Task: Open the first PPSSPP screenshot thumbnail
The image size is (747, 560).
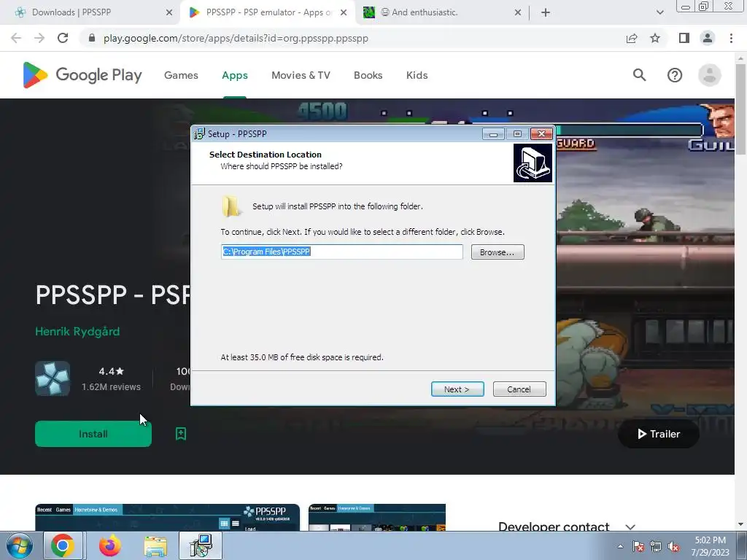Action: coord(167,518)
